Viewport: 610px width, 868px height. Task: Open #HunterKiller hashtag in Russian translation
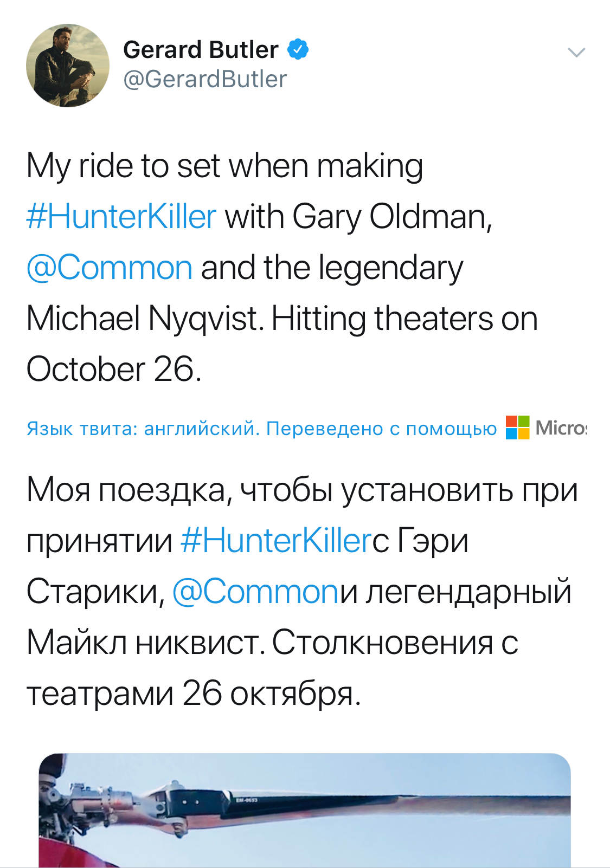275,541
